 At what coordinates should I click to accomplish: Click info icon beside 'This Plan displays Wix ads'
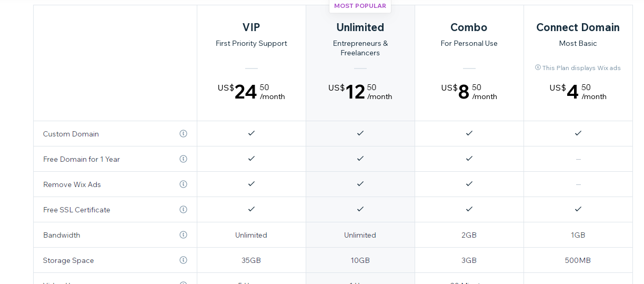(x=538, y=67)
